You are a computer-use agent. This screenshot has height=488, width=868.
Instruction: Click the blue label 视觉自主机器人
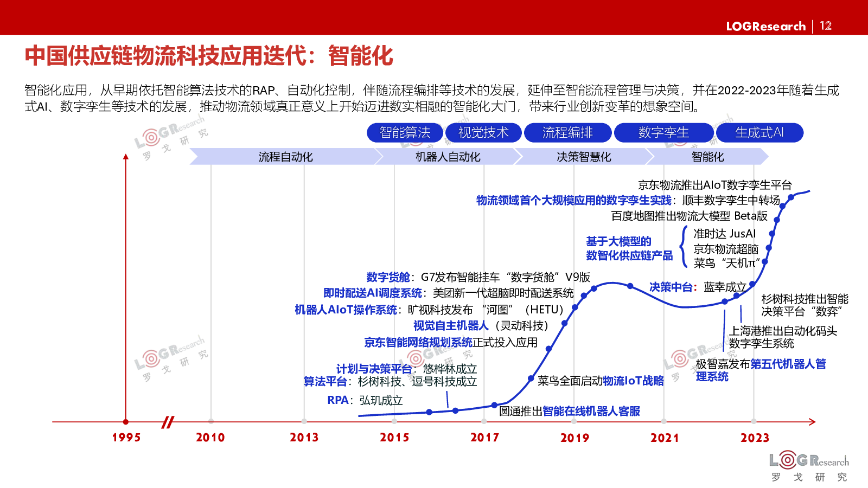coord(451,325)
